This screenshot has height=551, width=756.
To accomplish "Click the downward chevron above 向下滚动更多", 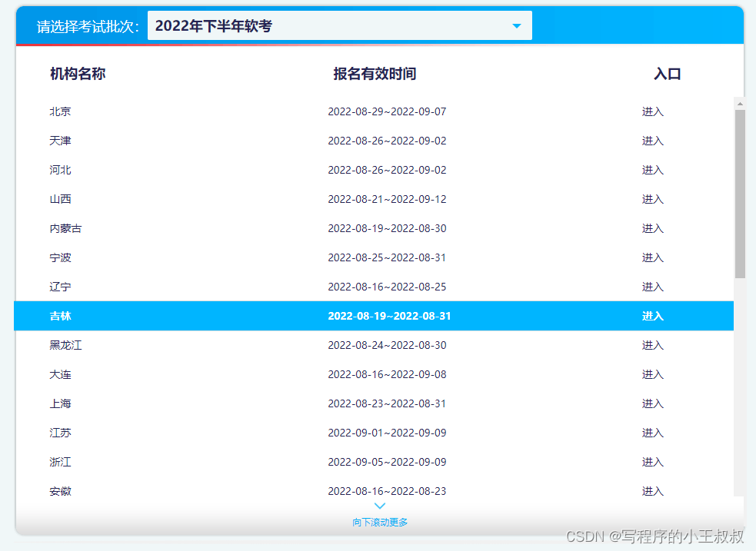I will coord(380,506).
